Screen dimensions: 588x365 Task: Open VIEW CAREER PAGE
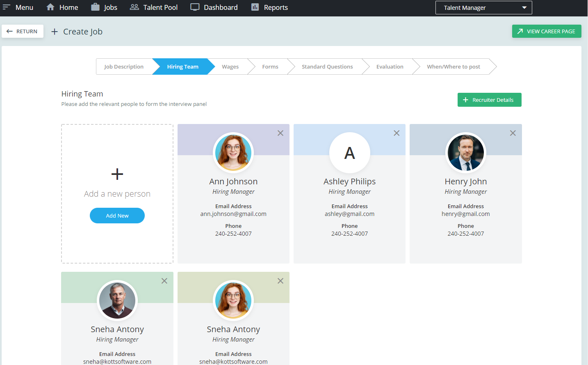click(547, 31)
